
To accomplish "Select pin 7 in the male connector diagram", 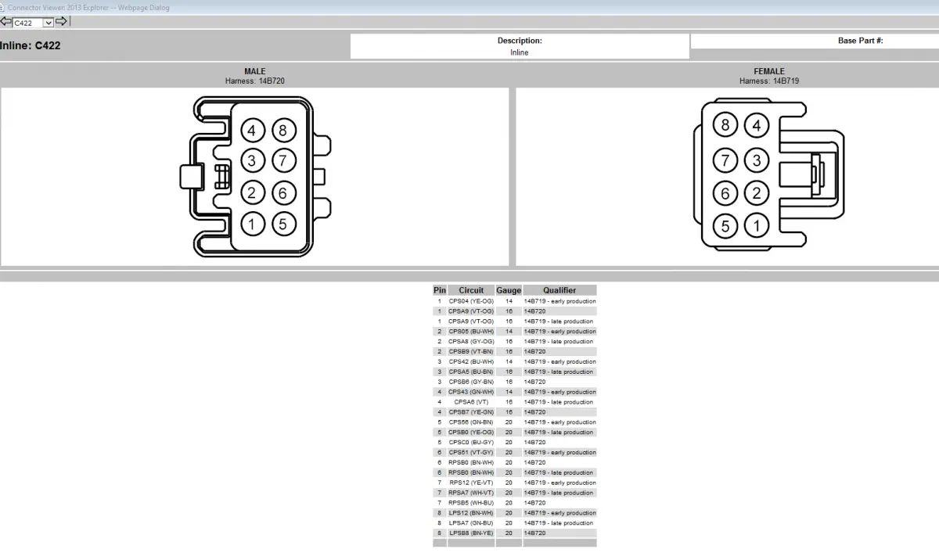I will click(x=283, y=162).
